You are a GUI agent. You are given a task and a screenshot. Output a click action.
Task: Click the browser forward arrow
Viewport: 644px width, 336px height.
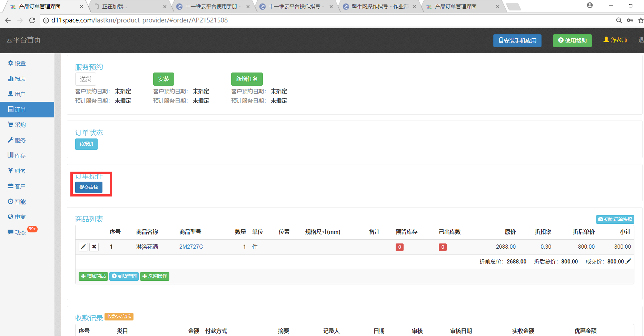(20, 20)
